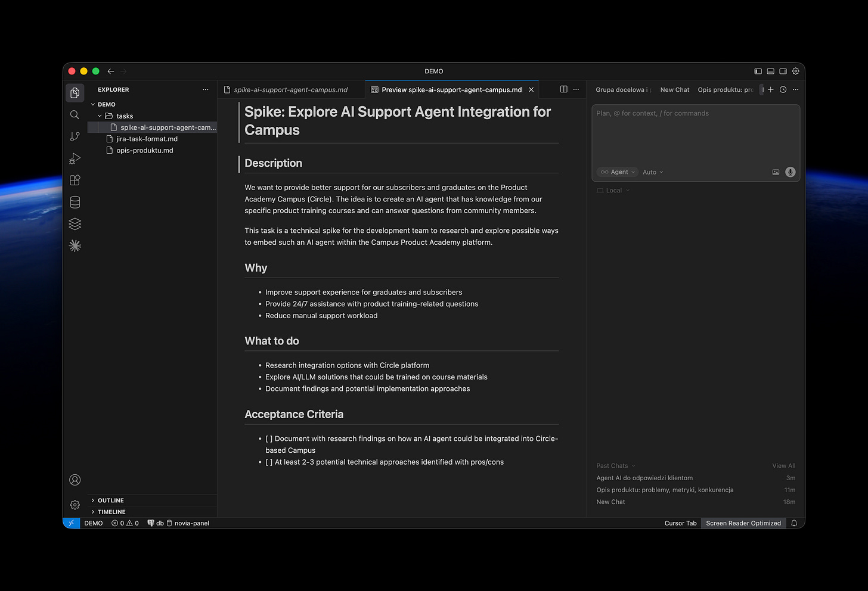Go back with the navigation arrow
The width and height of the screenshot is (868, 591).
(x=111, y=71)
